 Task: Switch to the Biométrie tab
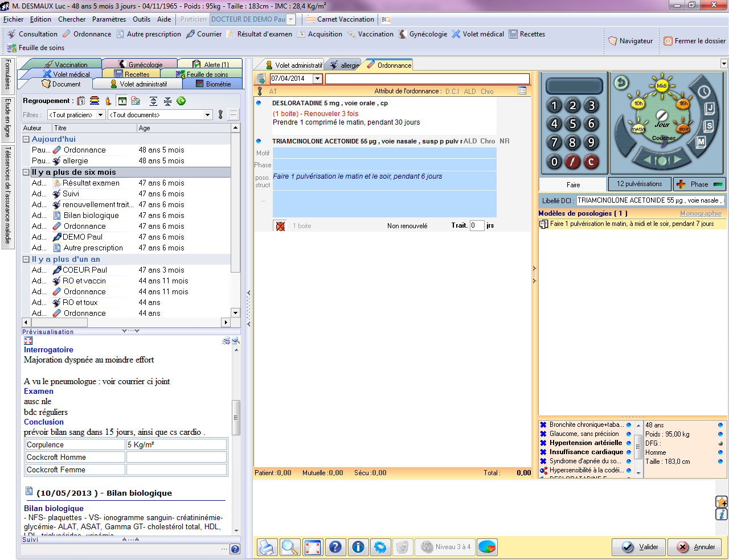click(213, 84)
